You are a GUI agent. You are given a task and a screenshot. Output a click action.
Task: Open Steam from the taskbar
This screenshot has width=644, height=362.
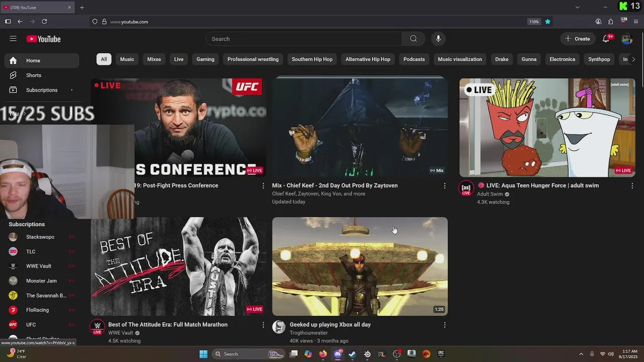(x=352, y=354)
